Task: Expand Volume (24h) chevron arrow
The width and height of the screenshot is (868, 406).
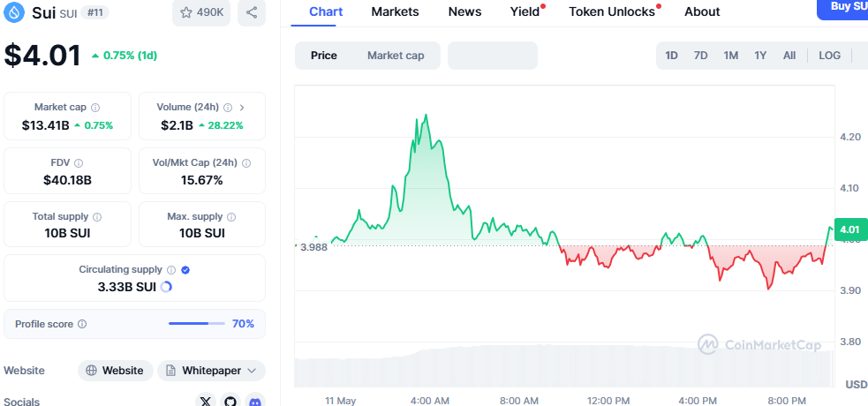Action: point(242,107)
